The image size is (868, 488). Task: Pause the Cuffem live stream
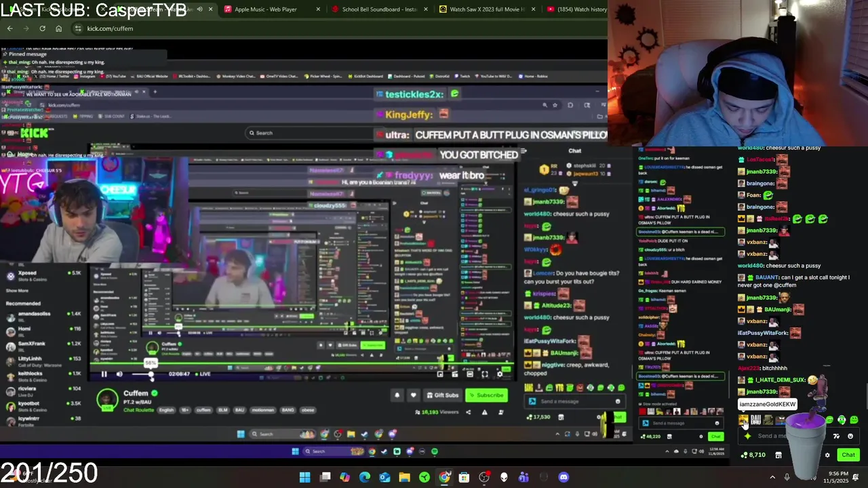(104, 374)
